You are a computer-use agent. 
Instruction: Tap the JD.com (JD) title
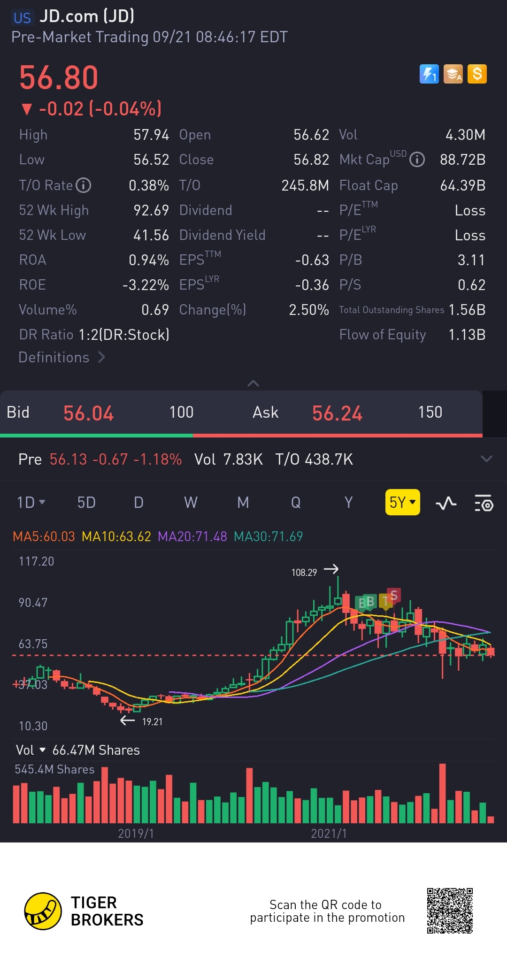[x=87, y=16]
